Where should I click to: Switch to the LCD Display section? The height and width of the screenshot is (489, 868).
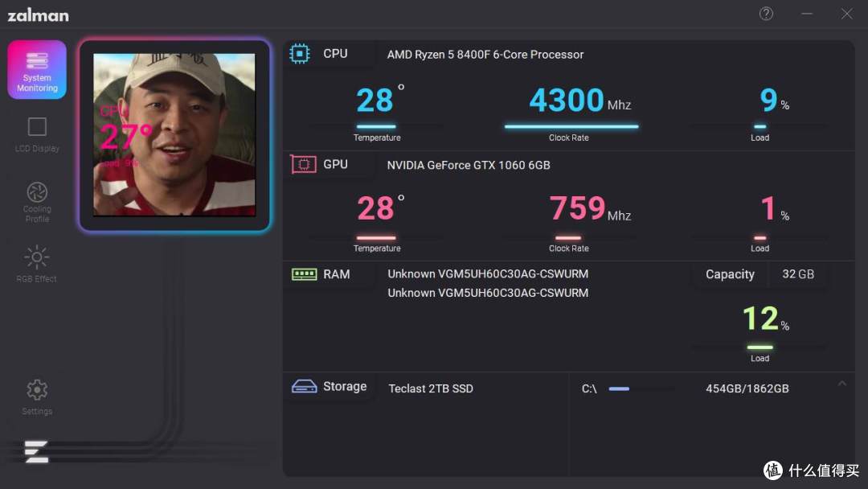point(37,134)
